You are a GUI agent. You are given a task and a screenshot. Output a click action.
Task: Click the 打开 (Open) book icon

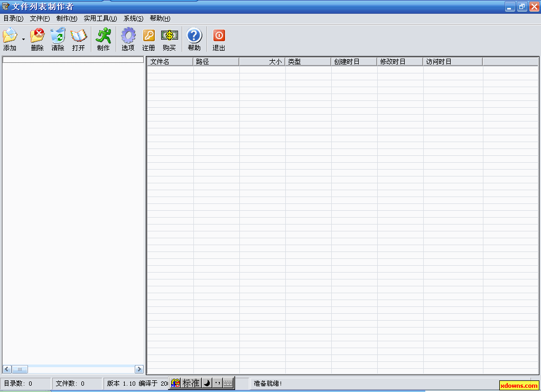79,35
